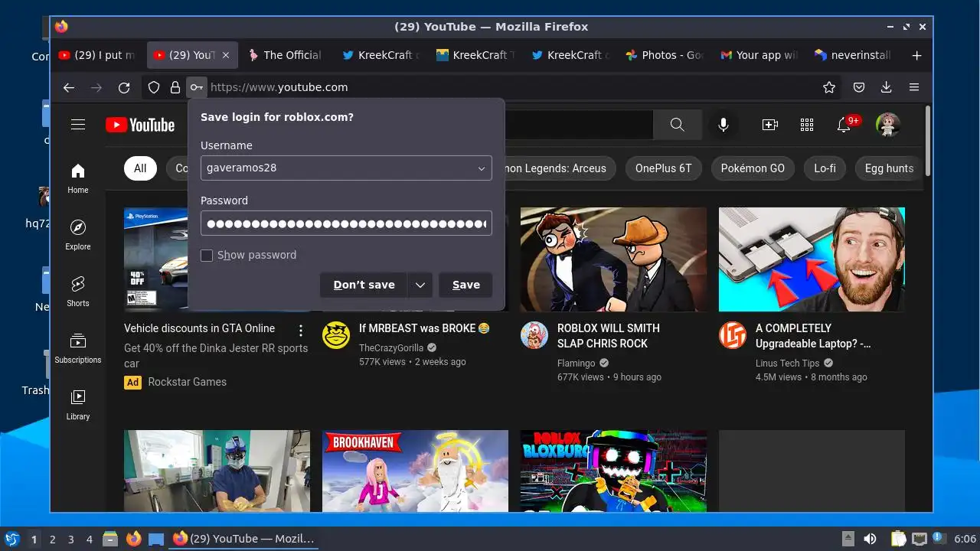Screen dimensions: 980x551
Task: Start voice search with the microphone icon
Action: pyautogui.click(x=724, y=125)
